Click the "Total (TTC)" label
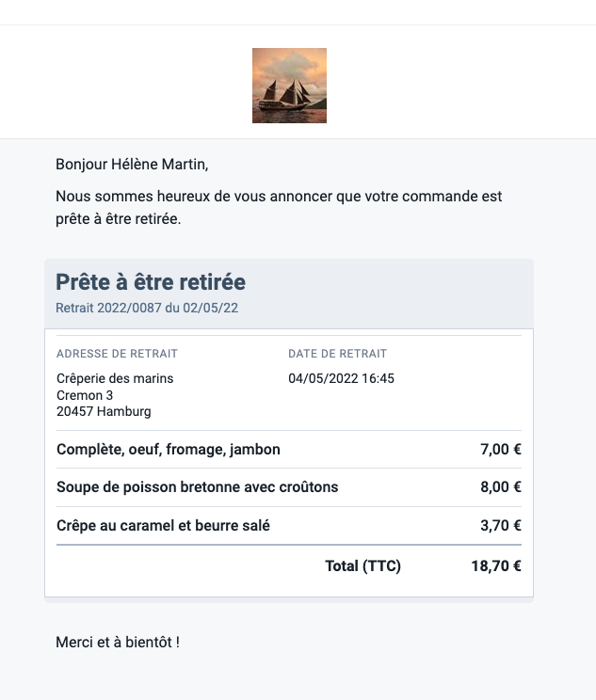This screenshot has height=700, width=596. (x=362, y=566)
